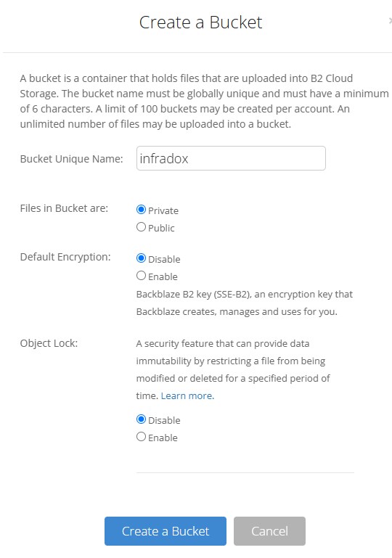The image size is (392, 558).
Task: Choose Enable under Object Lock
Action: 141,437
